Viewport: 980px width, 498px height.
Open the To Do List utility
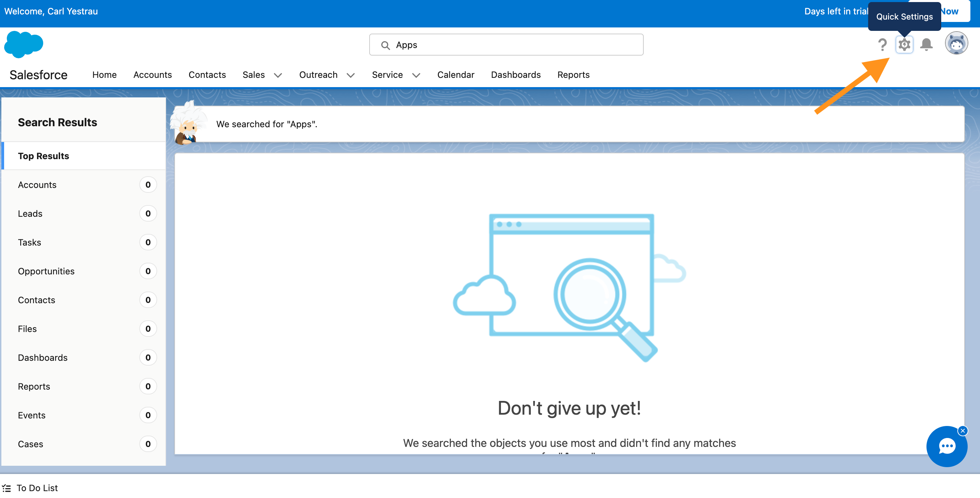[30, 488]
